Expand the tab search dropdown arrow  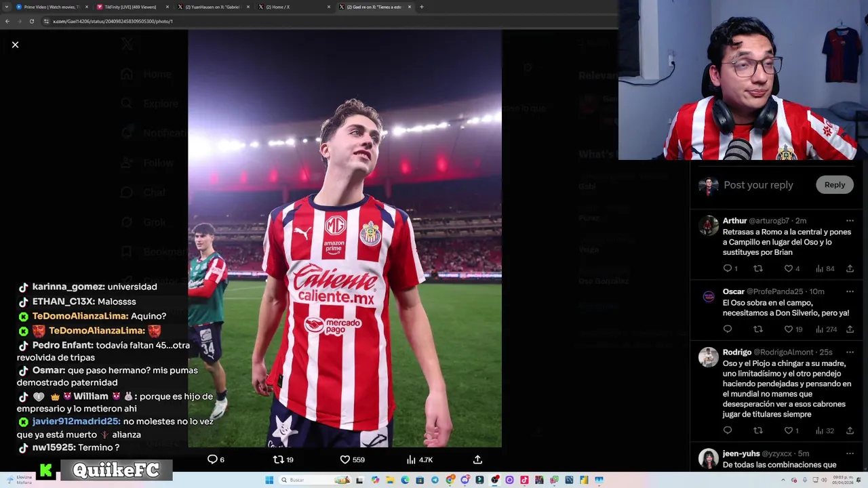tap(6, 7)
